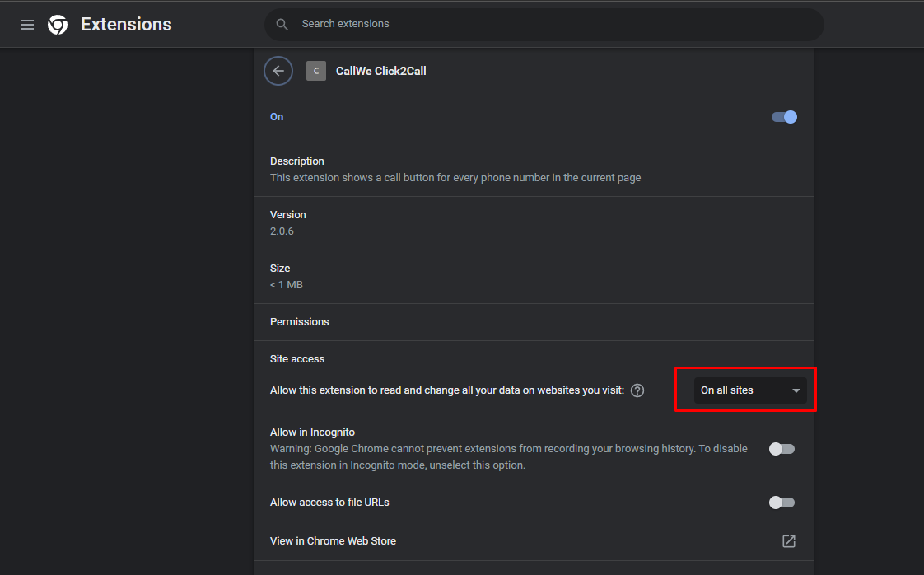This screenshot has width=924, height=575.
Task: Click the CallWe Click2Call name heading
Action: click(x=380, y=71)
